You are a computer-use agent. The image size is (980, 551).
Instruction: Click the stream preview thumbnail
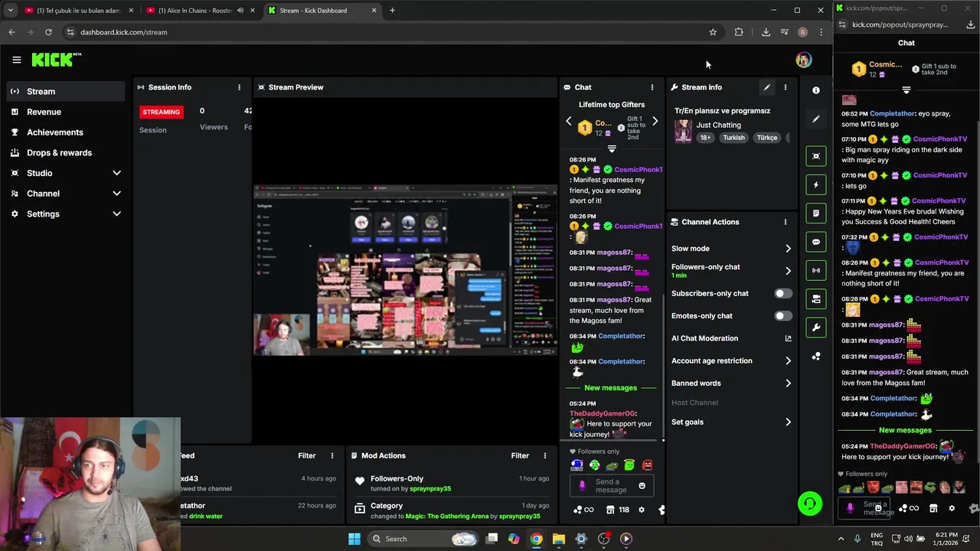[x=406, y=270]
